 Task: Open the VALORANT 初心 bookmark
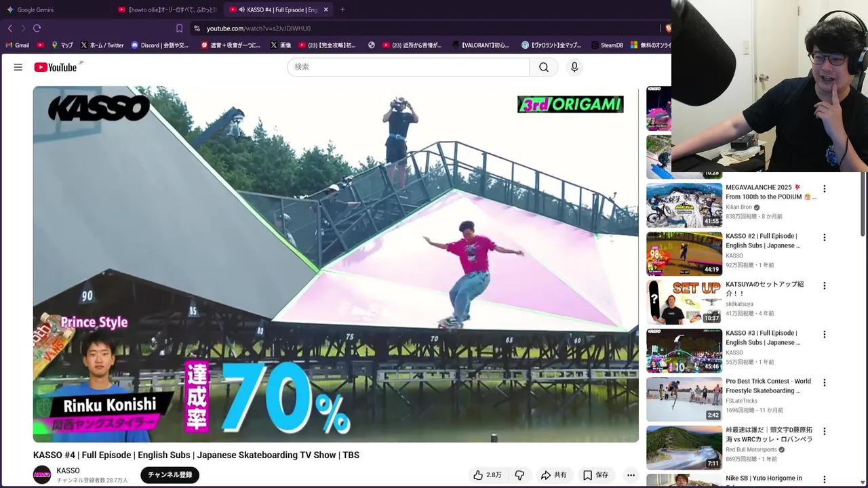click(480, 45)
